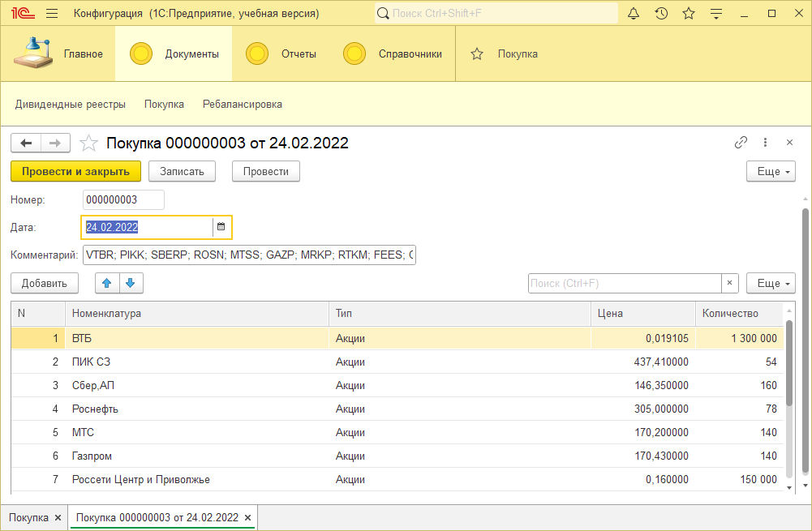The width and height of the screenshot is (812, 531).
Task: Clear the table search field
Action: 729,283
